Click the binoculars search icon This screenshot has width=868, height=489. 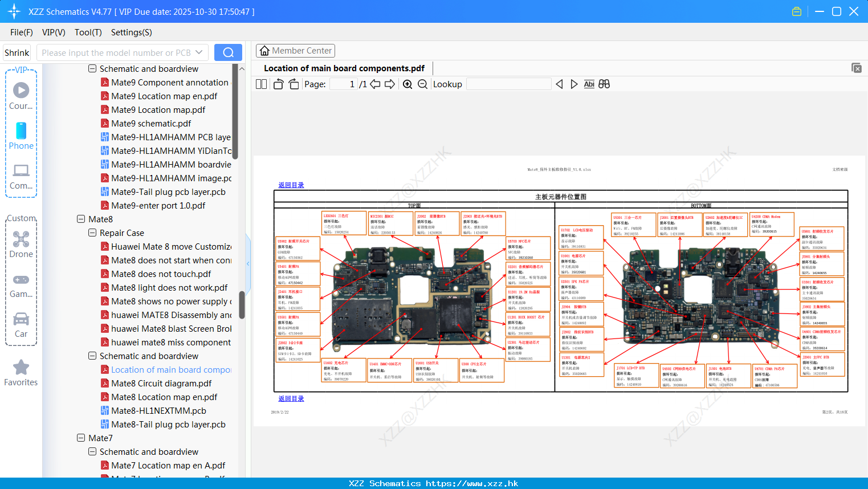click(604, 84)
